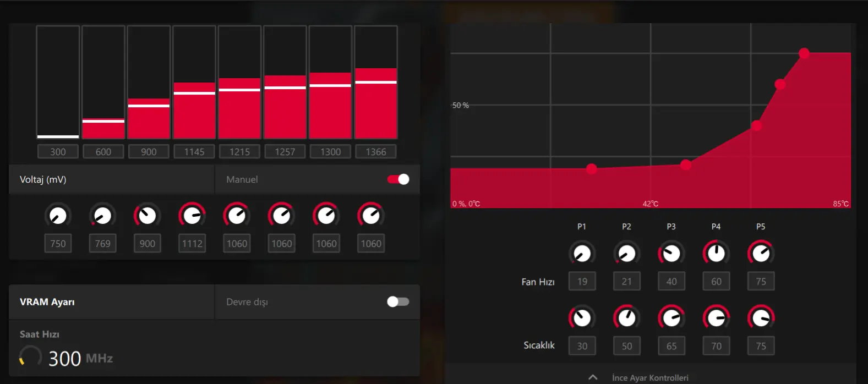Click the Fan Hızı P1 knob
Image resolution: width=868 pixels, height=384 pixels.
coord(582,253)
